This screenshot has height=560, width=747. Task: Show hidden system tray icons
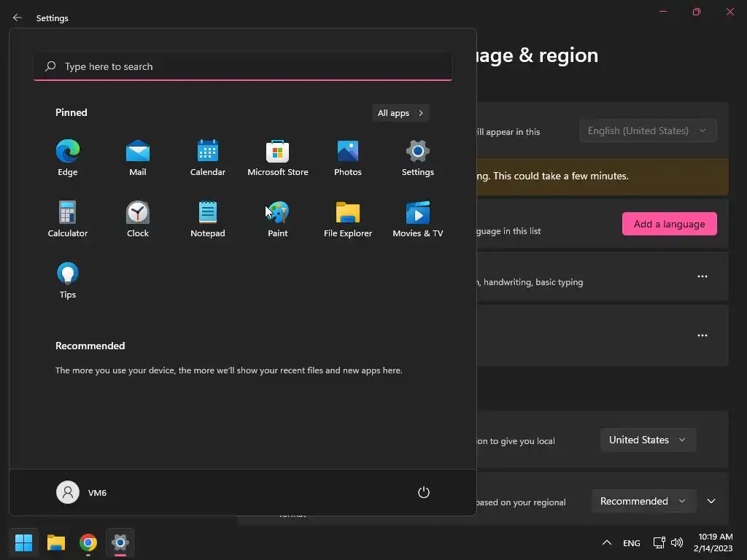[x=606, y=542]
